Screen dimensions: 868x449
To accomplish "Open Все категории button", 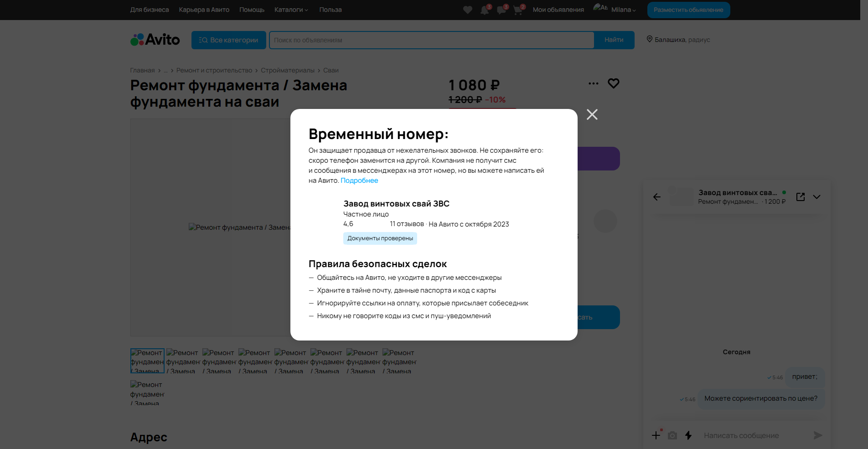I will (x=229, y=40).
